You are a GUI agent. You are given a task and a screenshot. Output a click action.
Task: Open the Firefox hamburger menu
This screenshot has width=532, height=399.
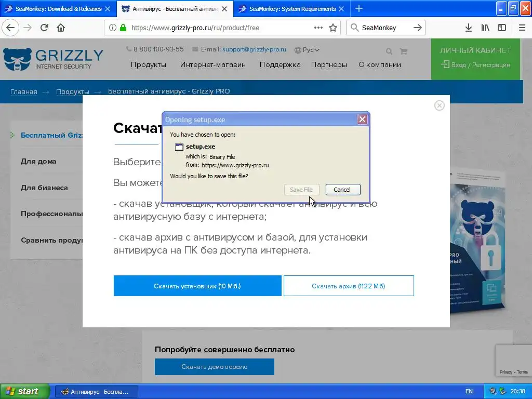(522, 28)
